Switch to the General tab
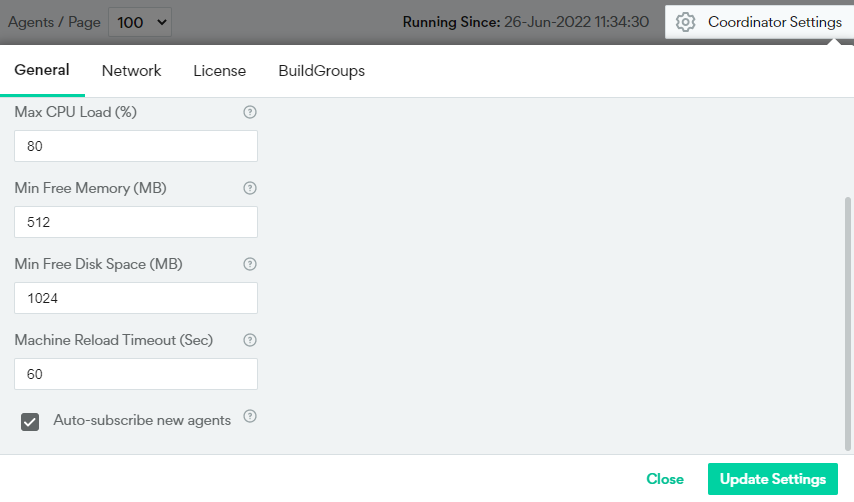 tap(42, 70)
